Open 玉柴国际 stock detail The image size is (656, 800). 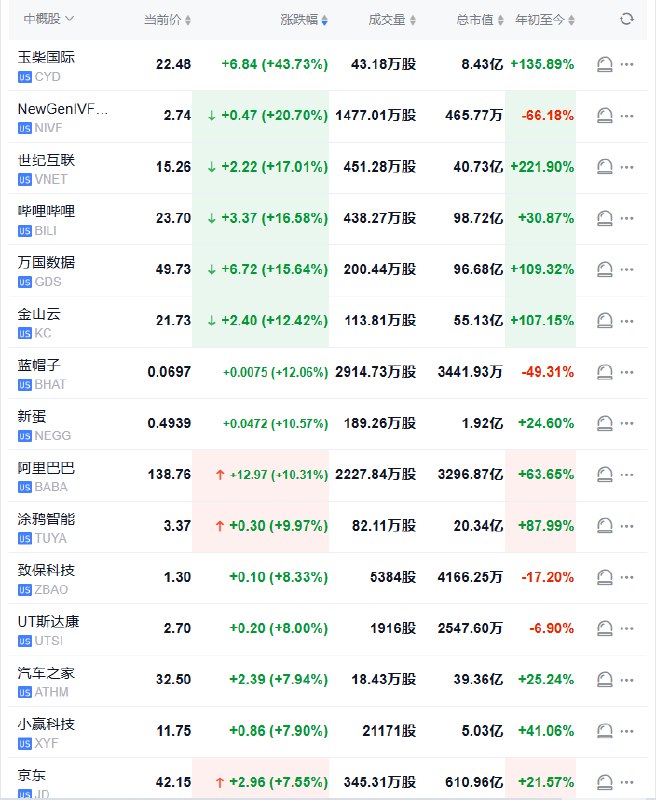(x=46, y=57)
